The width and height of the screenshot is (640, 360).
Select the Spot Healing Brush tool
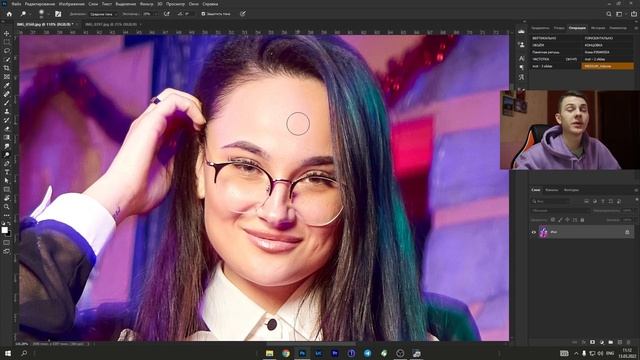click(x=7, y=94)
